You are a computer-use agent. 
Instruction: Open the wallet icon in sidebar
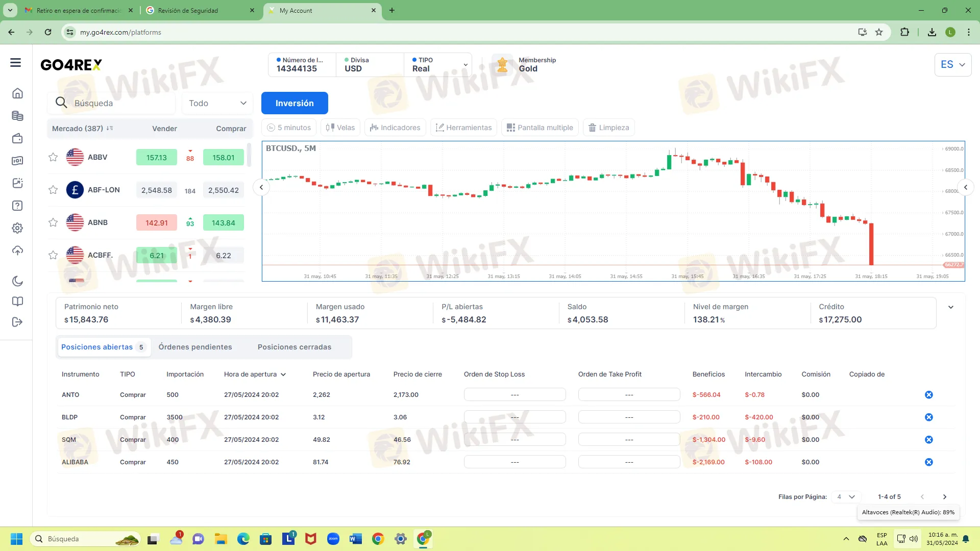[17, 138]
